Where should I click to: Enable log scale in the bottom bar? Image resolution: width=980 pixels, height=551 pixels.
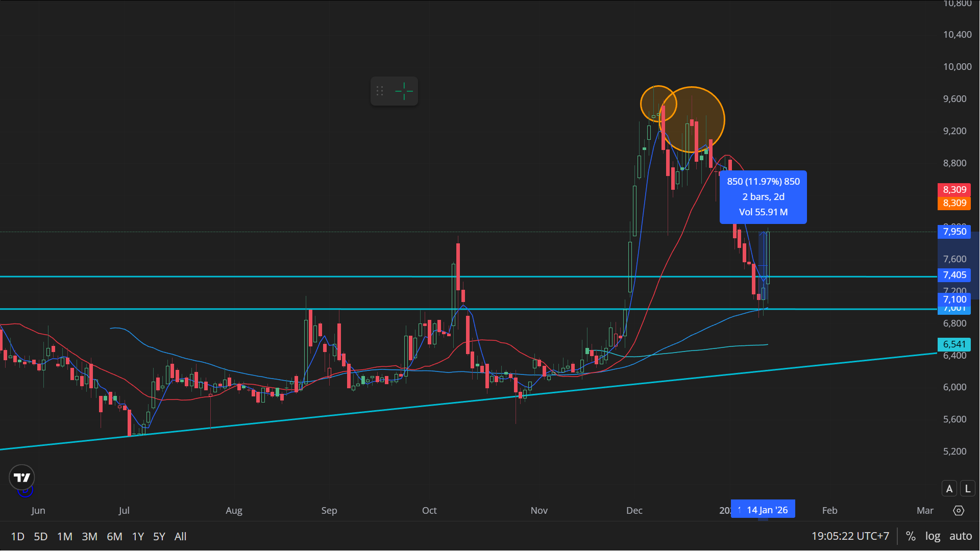click(x=933, y=536)
